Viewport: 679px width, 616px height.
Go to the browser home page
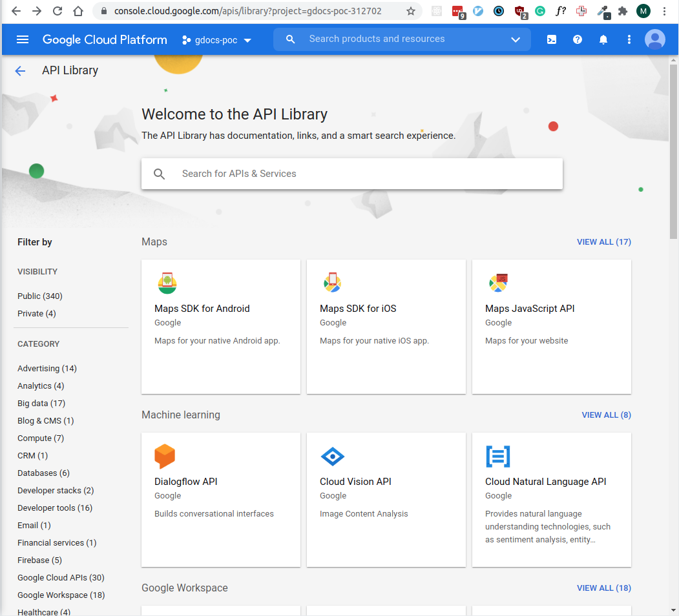point(78,11)
